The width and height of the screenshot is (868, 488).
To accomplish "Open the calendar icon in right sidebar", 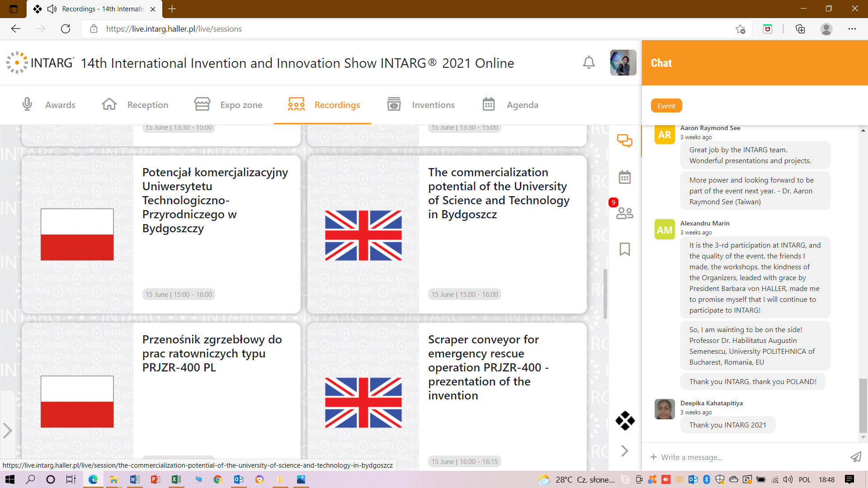I will (x=625, y=177).
